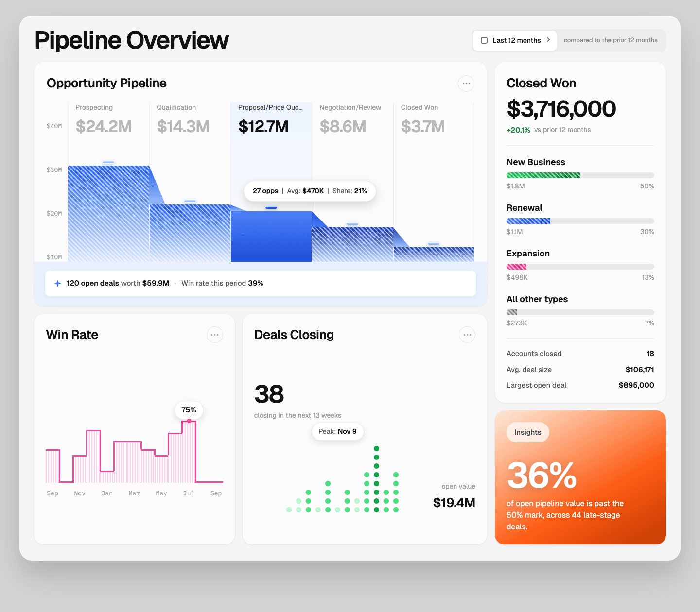Click the $273K All other types amount
The width and height of the screenshot is (700, 612).
click(517, 323)
